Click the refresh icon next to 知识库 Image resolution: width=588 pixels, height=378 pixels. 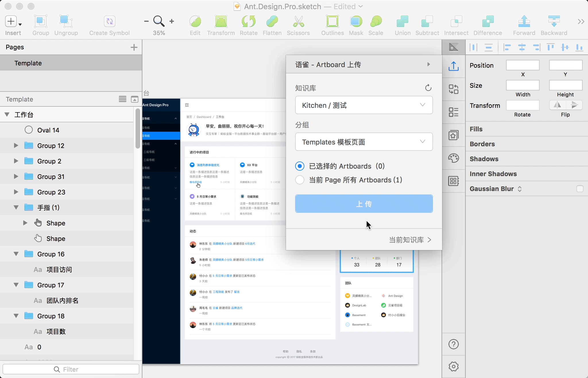click(428, 88)
